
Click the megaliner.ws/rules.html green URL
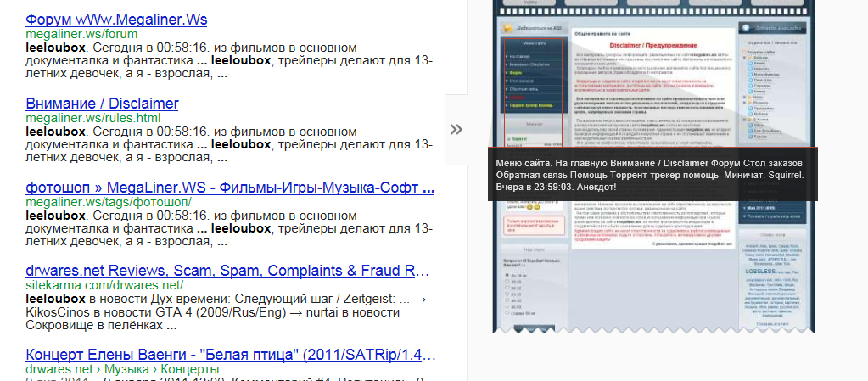[93, 118]
